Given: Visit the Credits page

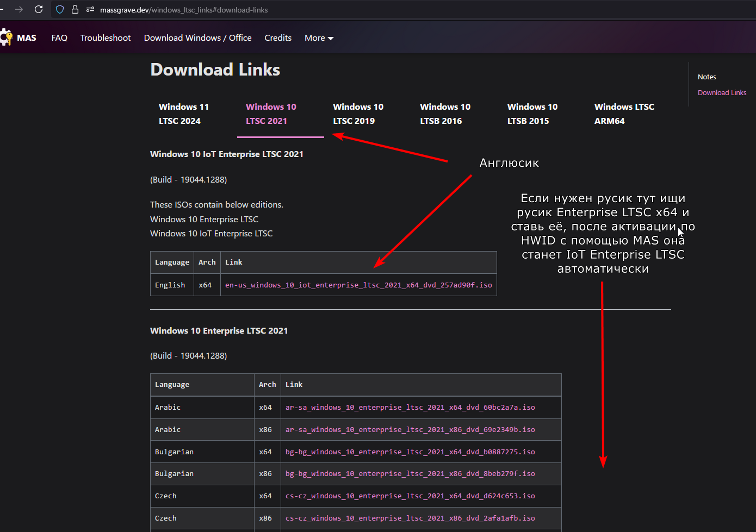Looking at the screenshot, I should [x=278, y=37].
